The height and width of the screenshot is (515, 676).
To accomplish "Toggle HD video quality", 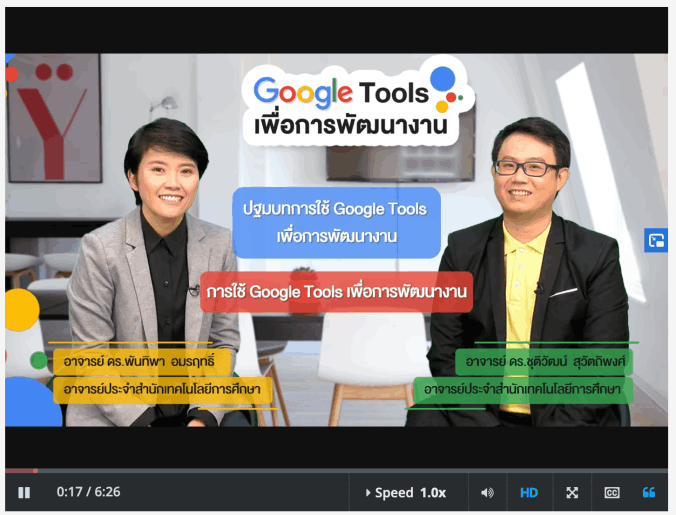I will [x=529, y=493].
